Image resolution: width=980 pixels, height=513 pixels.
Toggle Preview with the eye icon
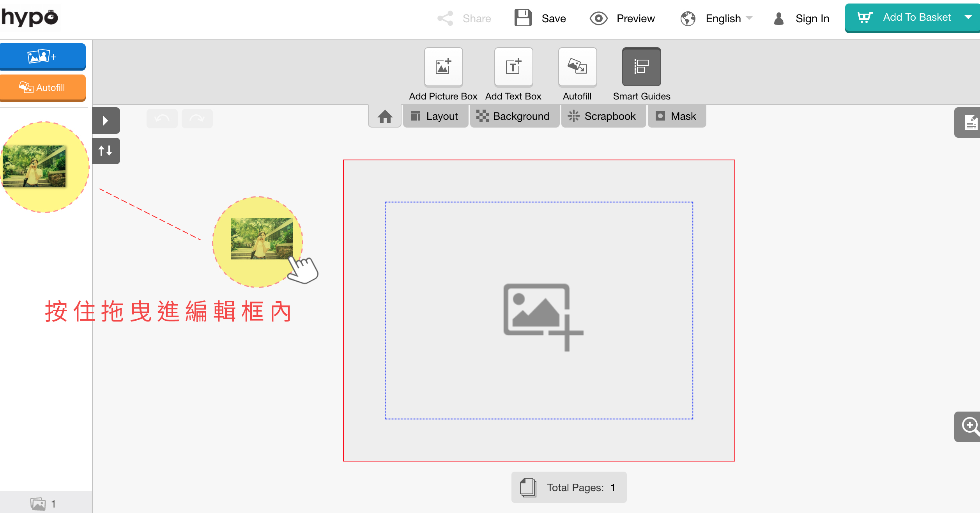pos(598,18)
